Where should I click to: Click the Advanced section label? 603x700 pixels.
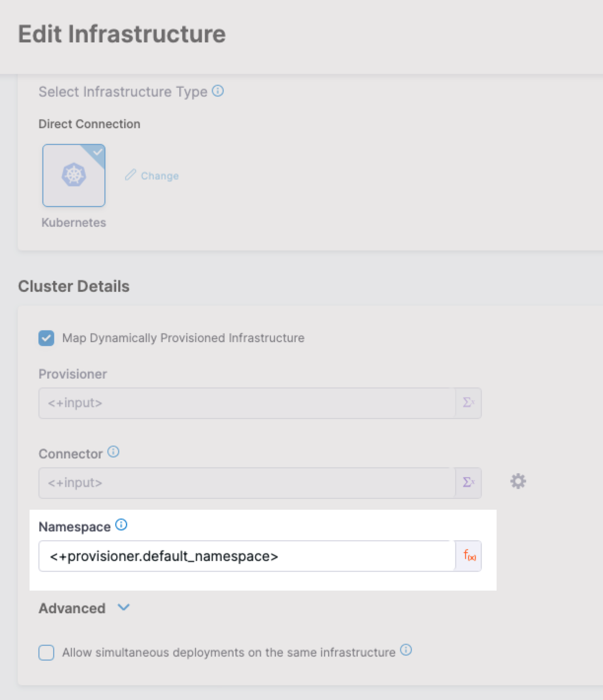click(x=72, y=608)
